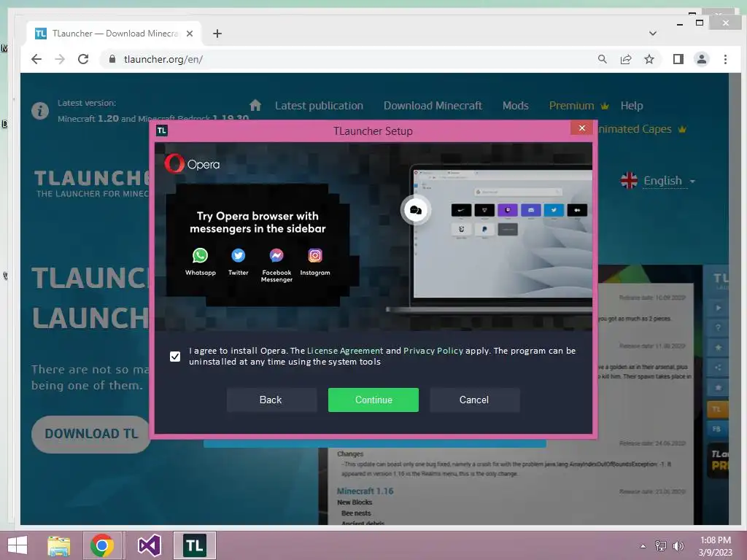Open the English language dropdown

pos(658,181)
